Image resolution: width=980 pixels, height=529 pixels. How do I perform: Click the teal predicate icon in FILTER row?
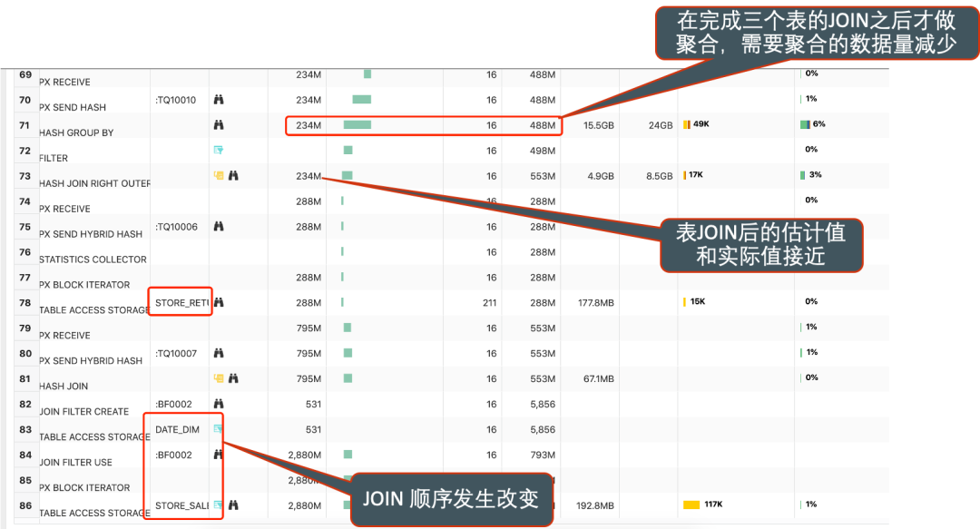click(218, 150)
